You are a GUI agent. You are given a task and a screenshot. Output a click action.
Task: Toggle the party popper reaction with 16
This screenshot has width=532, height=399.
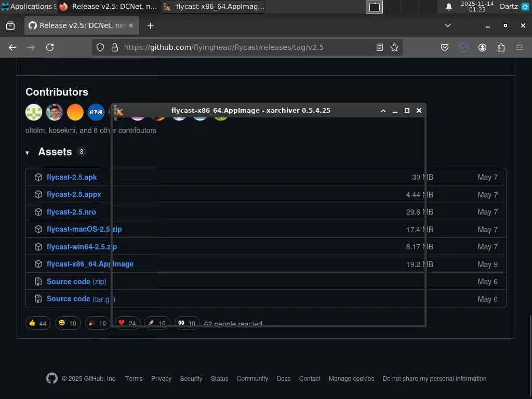pyautogui.click(x=98, y=323)
